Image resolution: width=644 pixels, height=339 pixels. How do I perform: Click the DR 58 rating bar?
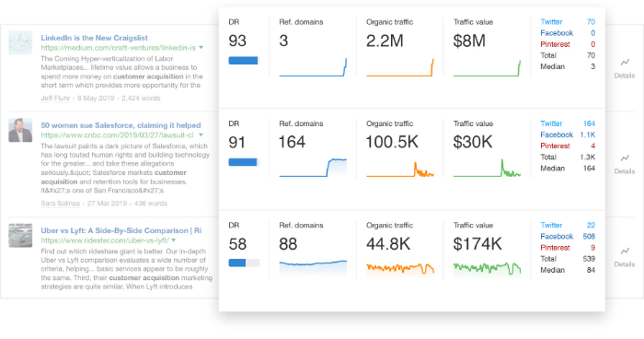click(x=244, y=263)
